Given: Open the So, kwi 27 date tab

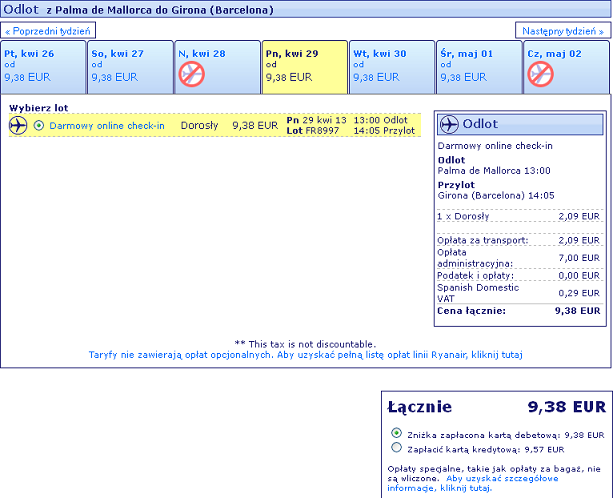Looking at the screenshot, I should [131, 67].
